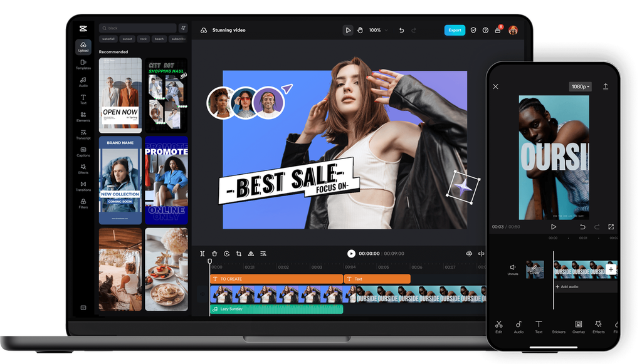Activate the hand pan tool
Screen dimensions: 642x364
click(360, 30)
